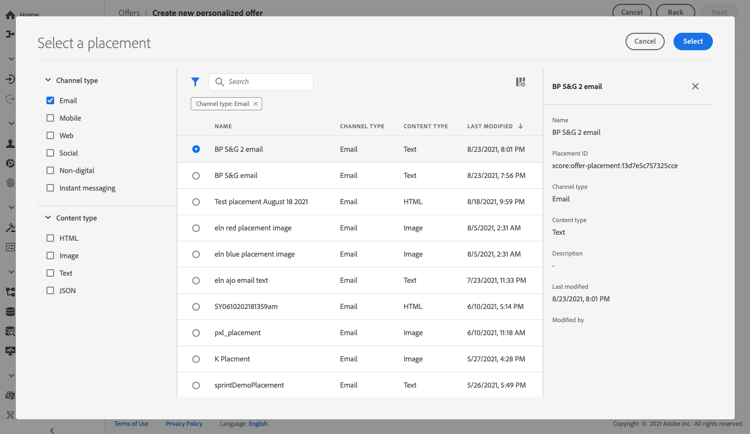Select the eln blue placement image radio
750x434 pixels.
click(196, 254)
